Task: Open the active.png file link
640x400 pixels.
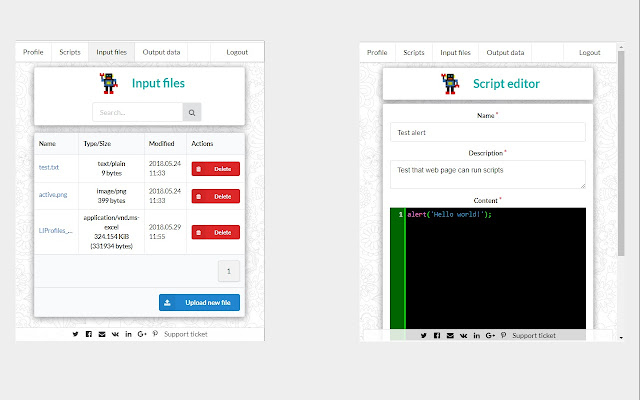Action: [x=53, y=195]
